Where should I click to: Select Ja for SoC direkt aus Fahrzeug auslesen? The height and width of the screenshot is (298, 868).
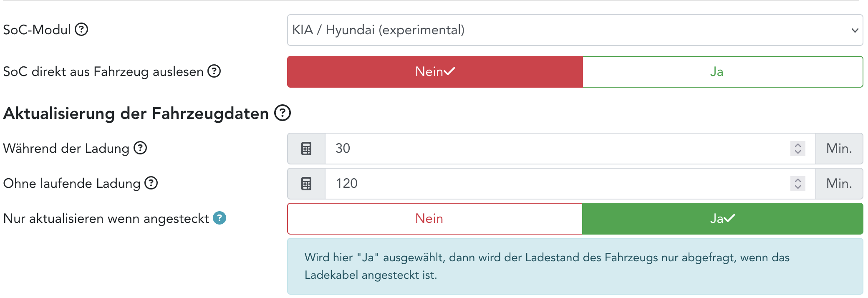click(x=722, y=72)
